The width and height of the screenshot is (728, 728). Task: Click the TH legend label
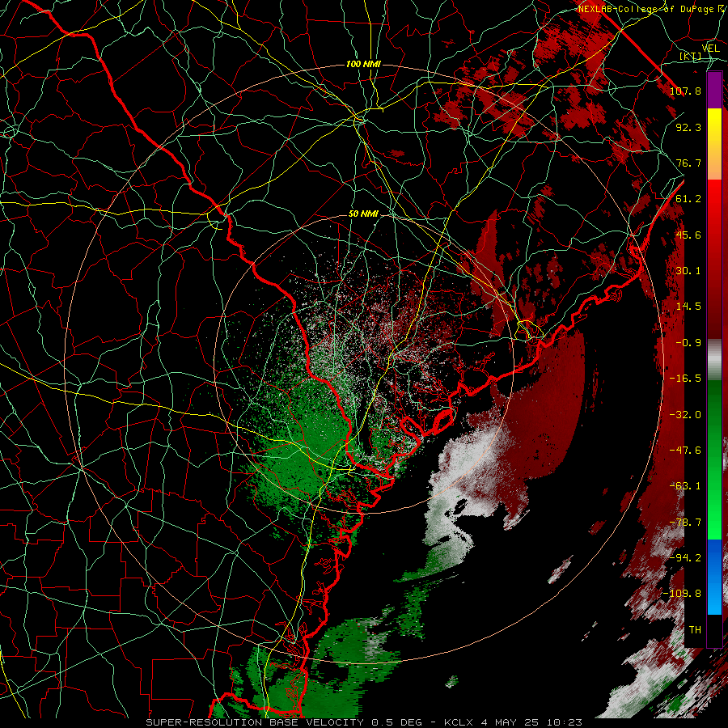pyautogui.click(x=695, y=630)
